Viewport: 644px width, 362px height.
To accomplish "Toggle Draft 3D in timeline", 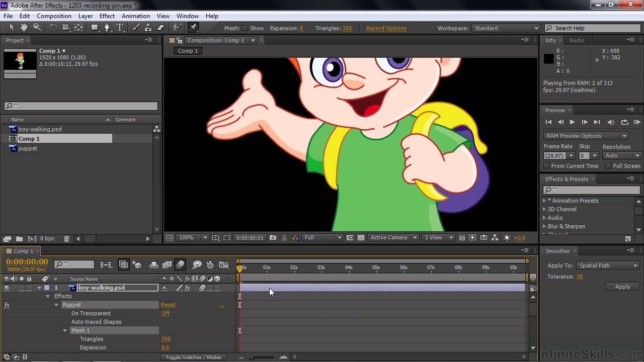I will click(x=136, y=264).
